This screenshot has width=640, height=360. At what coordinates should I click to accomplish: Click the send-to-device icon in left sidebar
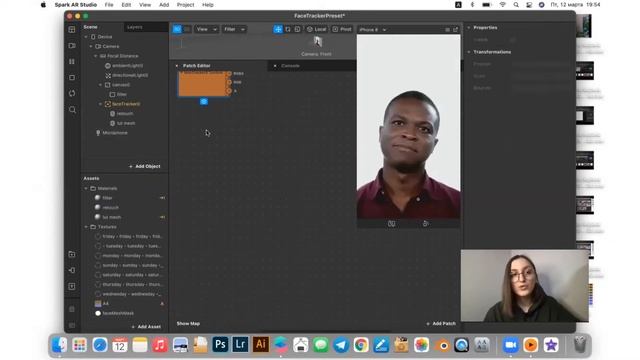[72, 270]
